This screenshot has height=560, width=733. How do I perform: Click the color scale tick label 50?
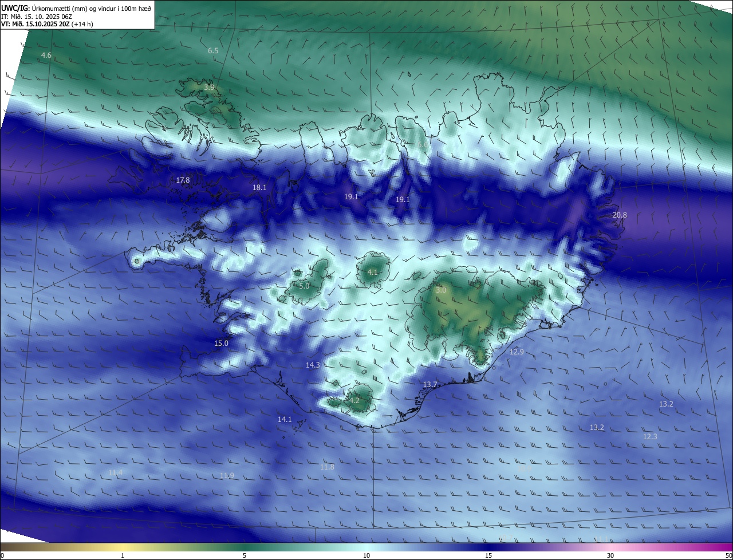click(x=728, y=555)
